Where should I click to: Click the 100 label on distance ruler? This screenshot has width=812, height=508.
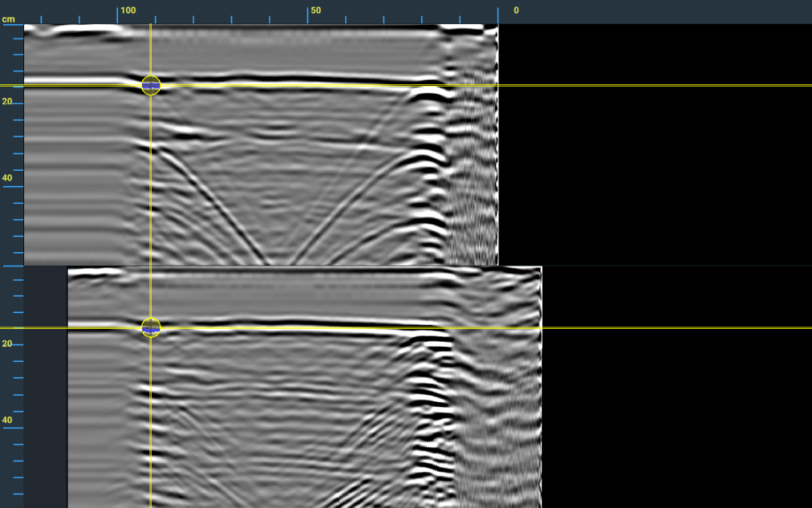[x=128, y=11]
